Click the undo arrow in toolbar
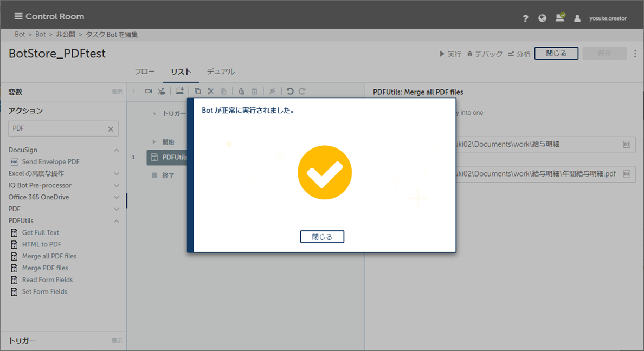 (290, 92)
